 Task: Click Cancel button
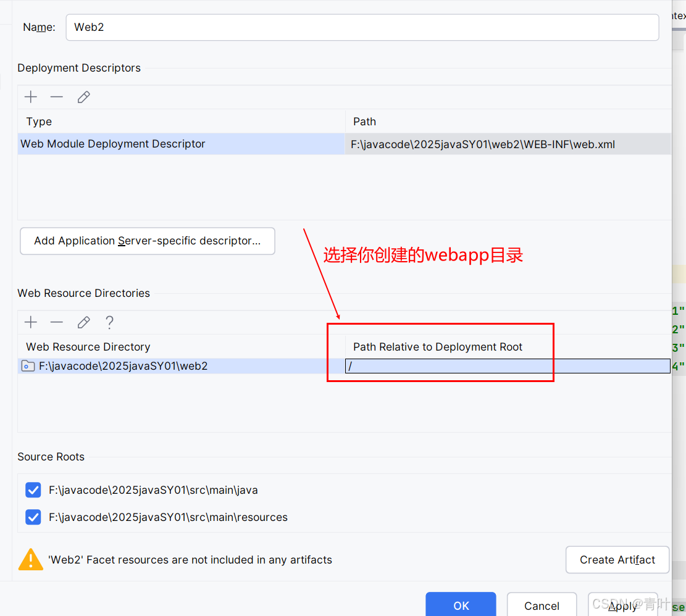(x=542, y=605)
